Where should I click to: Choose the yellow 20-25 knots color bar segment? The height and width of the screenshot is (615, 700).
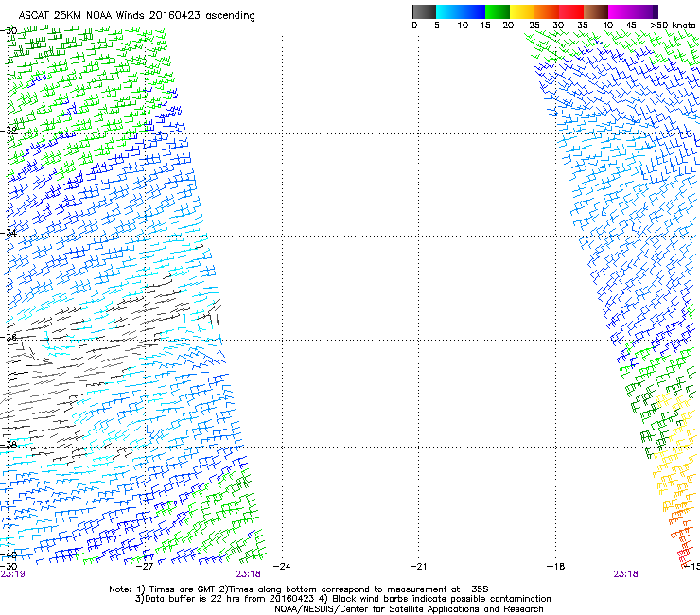(522, 11)
